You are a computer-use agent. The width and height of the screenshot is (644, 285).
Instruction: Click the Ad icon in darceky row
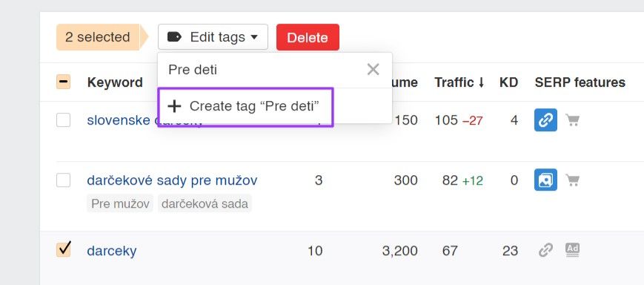[572, 249]
